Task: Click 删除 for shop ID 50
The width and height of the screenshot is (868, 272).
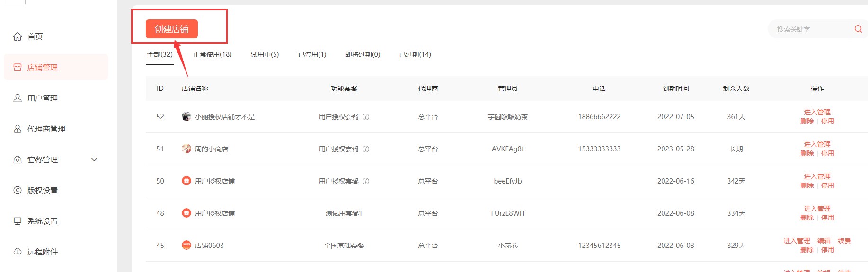Action: pyautogui.click(x=807, y=185)
